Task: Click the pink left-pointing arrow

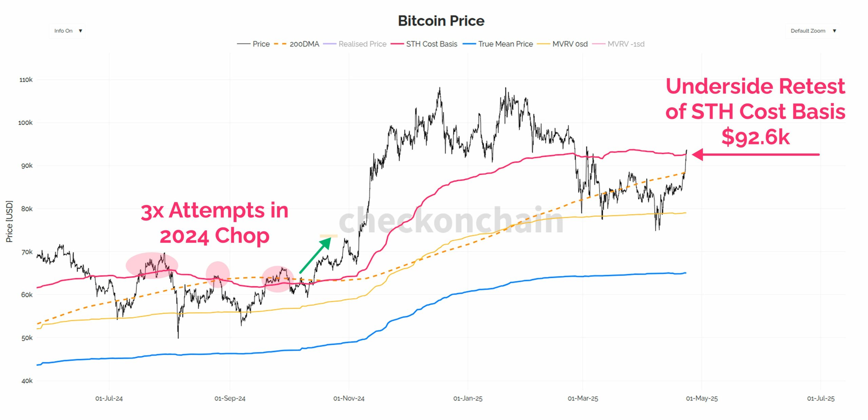Action: [x=755, y=155]
